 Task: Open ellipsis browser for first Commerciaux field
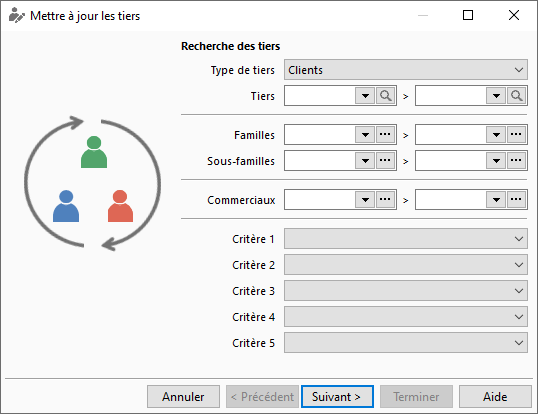[x=385, y=200]
